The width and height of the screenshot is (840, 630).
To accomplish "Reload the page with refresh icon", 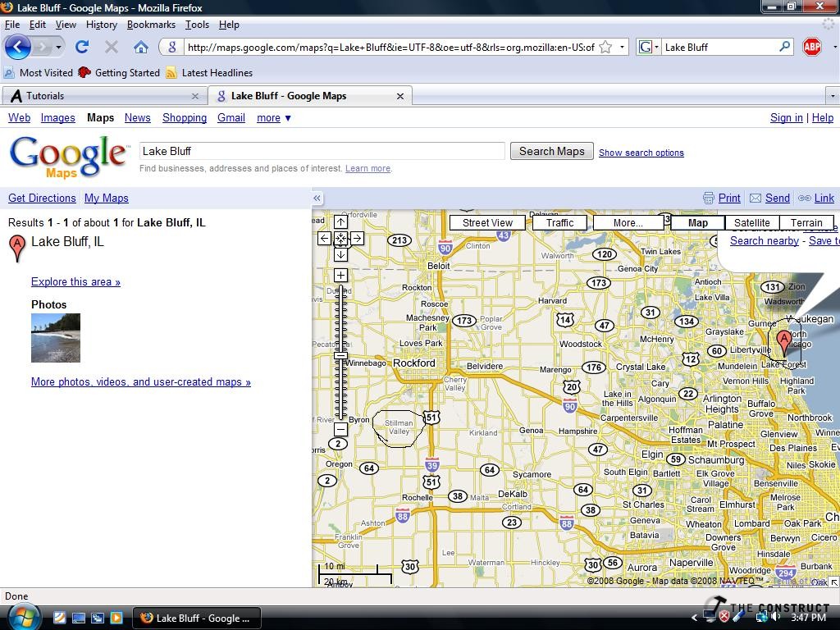I will [x=82, y=47].
